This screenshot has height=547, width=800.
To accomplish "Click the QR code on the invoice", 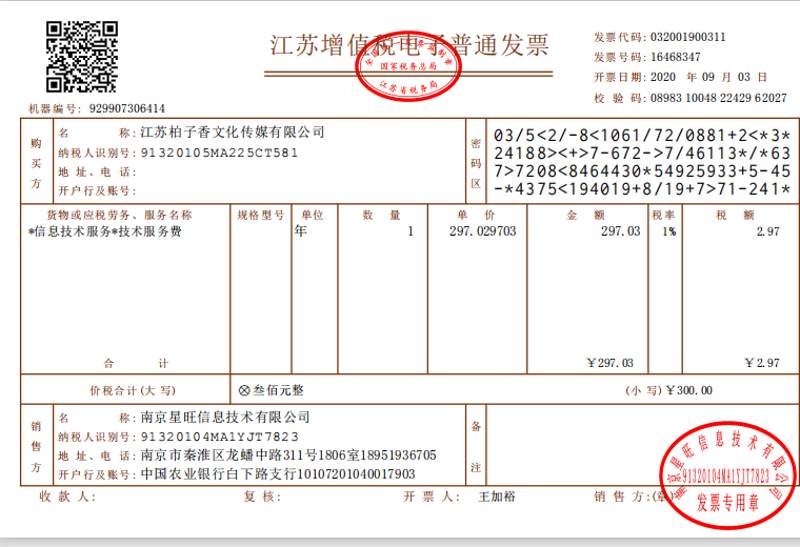I will (x=82, y=57).
